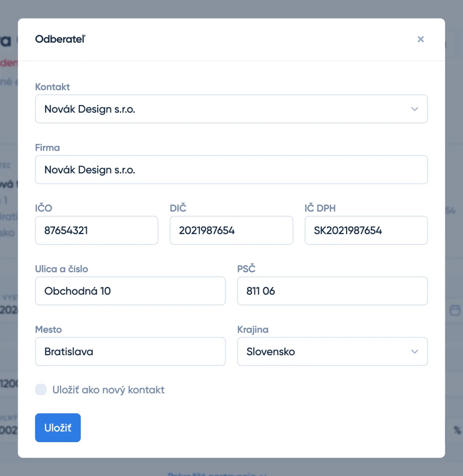Open the calendar icon behind the dialog
Viewport: 463px width, 476px height.
[x=455, y=310]
